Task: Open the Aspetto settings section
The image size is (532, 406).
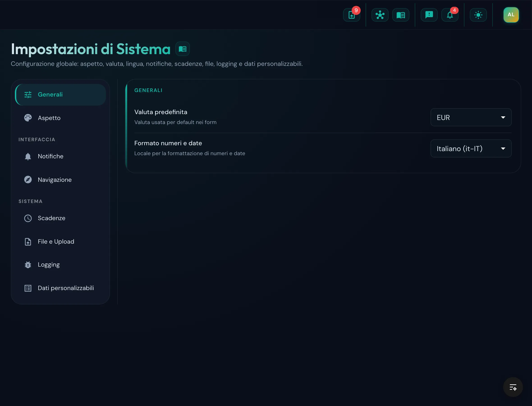Action: click(60, 118)
